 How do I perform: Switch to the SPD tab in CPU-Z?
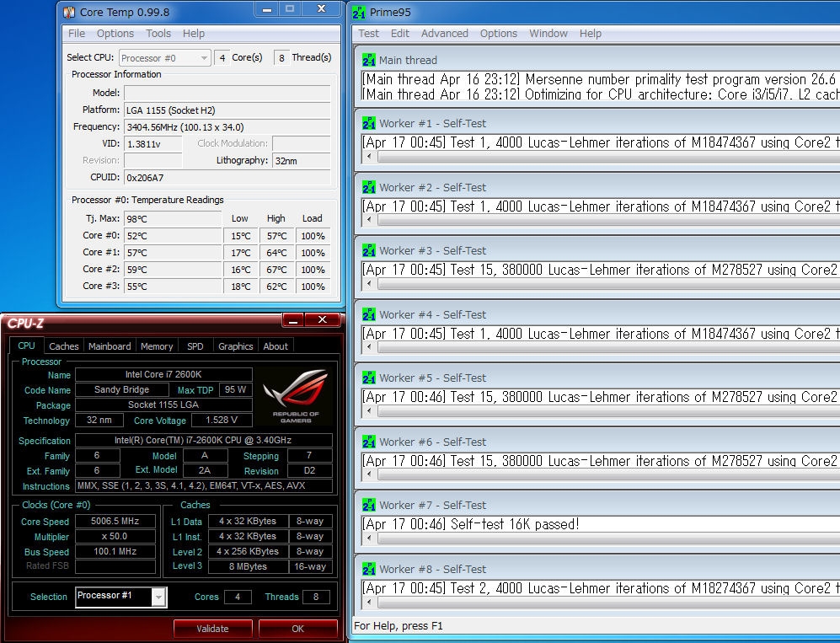[x=195, y=346]
